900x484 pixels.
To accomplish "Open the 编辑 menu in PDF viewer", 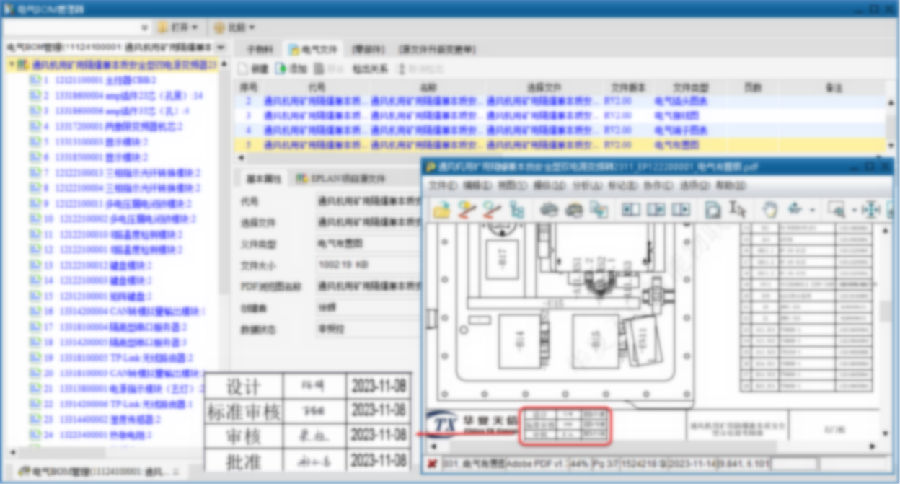I will click(x=478, y=185).
